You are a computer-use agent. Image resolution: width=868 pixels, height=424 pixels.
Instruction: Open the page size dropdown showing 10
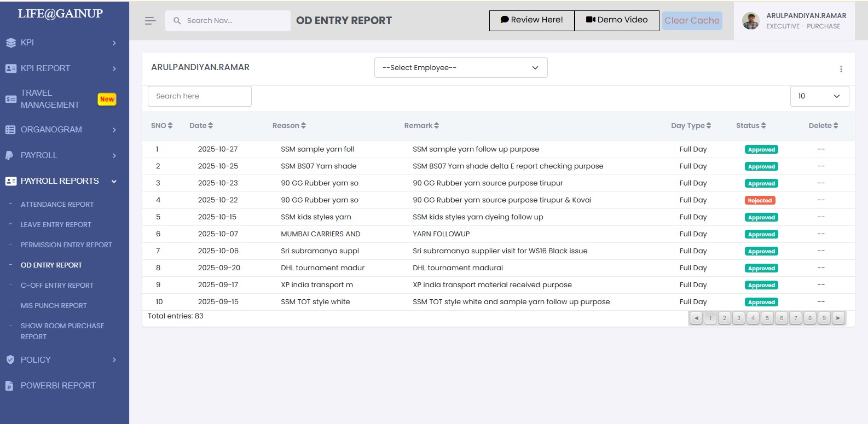819,96
